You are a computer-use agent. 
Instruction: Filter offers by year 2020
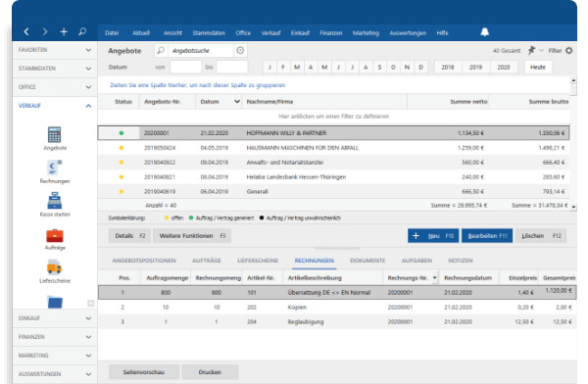point(504,68)
